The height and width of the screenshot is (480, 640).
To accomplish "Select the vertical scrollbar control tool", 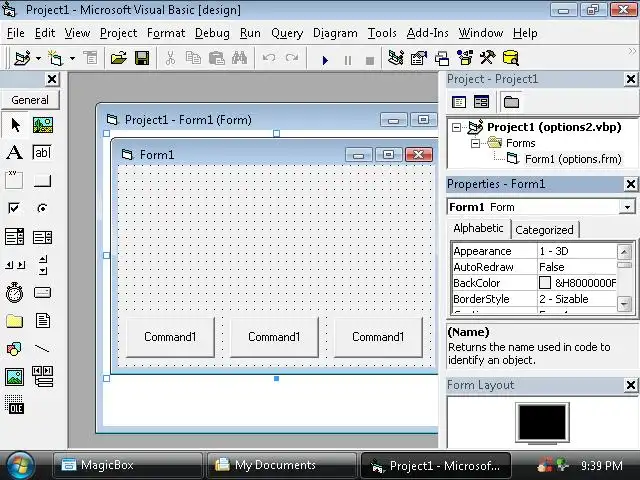I will 42,265.
